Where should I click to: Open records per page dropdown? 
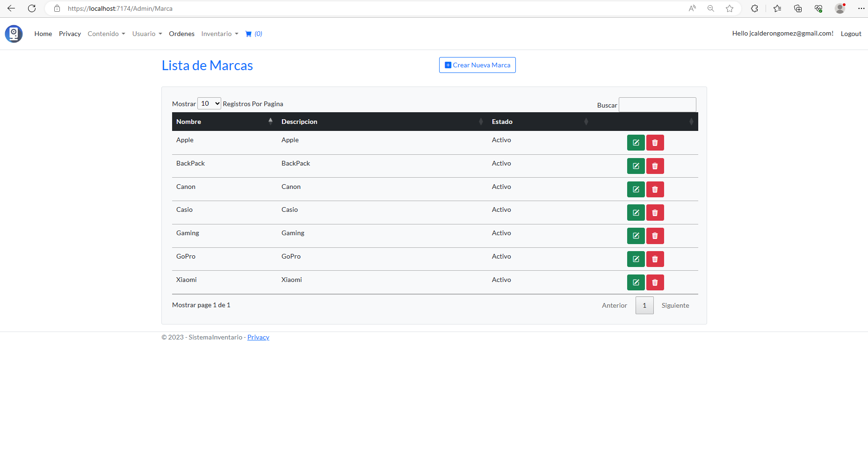click(x=209, y=103)
